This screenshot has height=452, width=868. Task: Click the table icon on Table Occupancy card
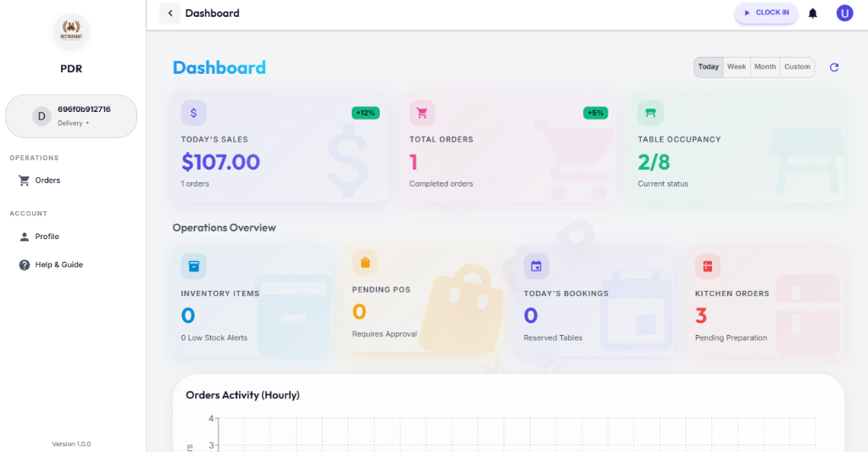point(651,113)
